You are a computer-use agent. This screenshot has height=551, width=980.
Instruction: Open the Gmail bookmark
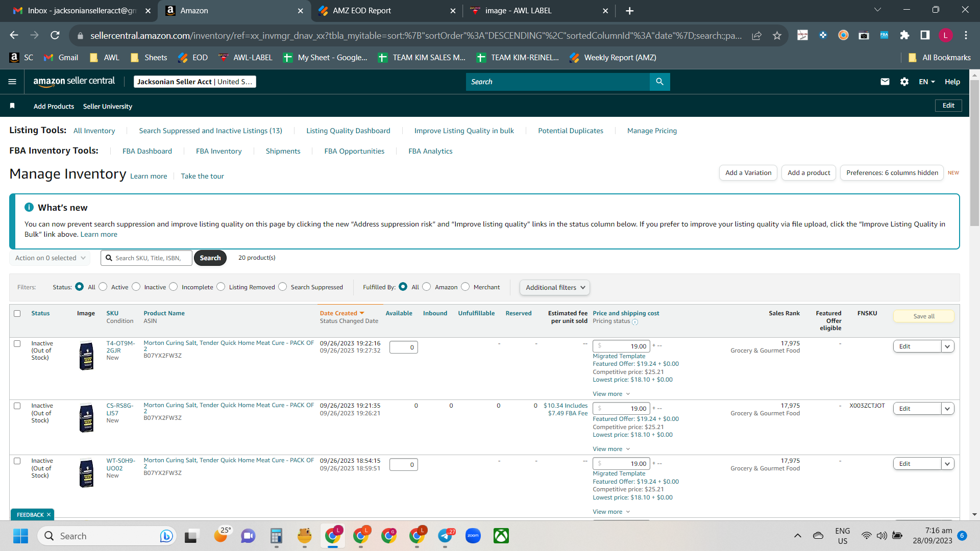click(61, 58)
